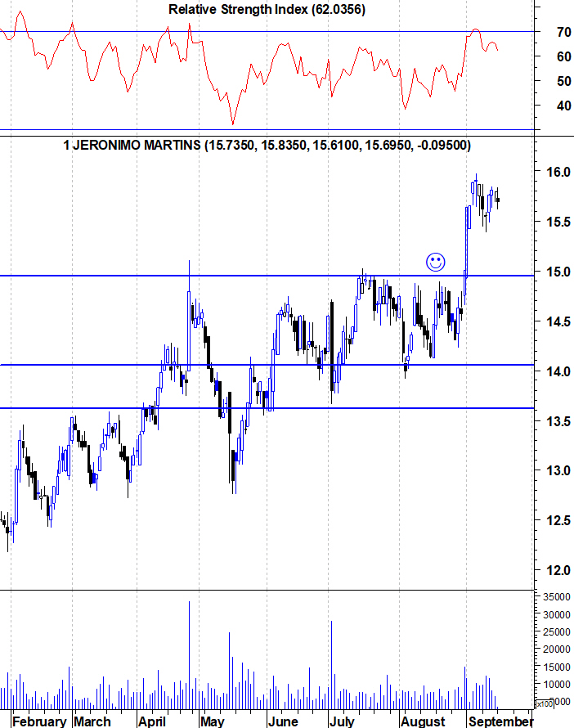
Task: Select the Relative Strength Index title
Action: click(267, 9)
